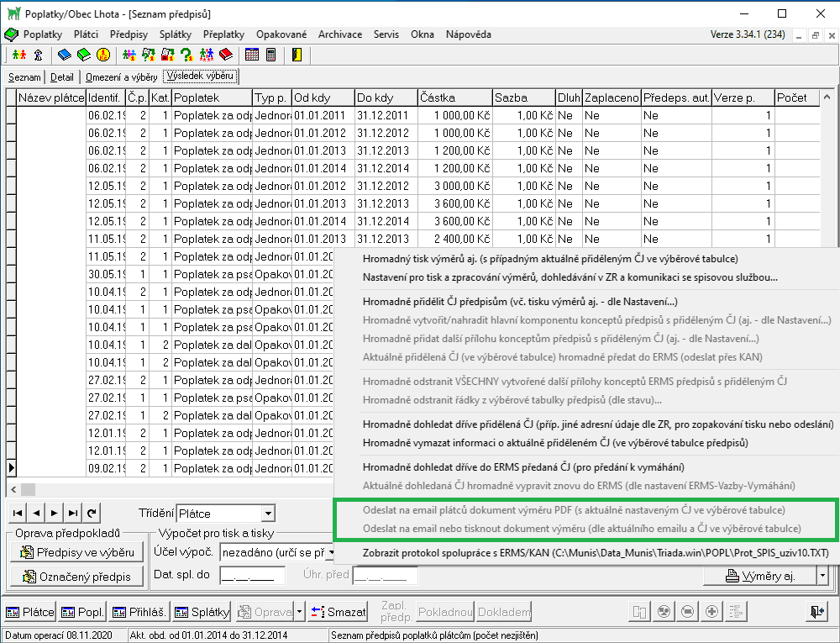
Task: Jump to first record navigation arrow
Action: coord(17,513)
